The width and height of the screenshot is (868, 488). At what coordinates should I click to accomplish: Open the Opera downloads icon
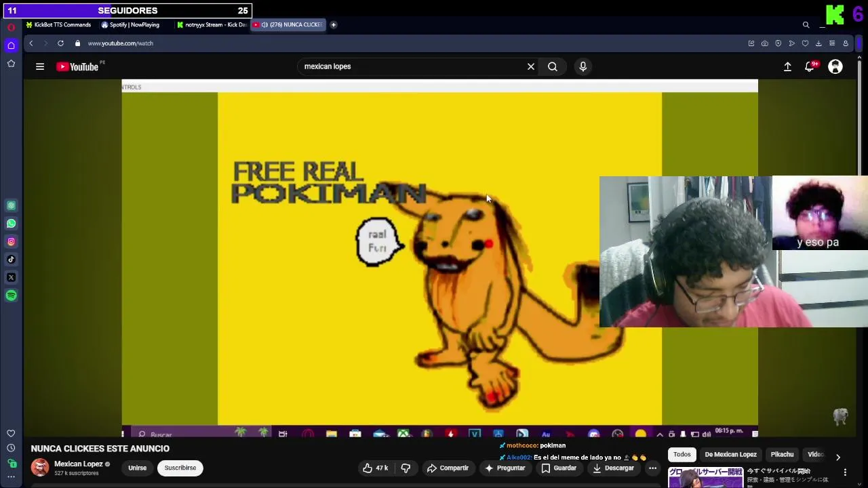click(818, 43)
